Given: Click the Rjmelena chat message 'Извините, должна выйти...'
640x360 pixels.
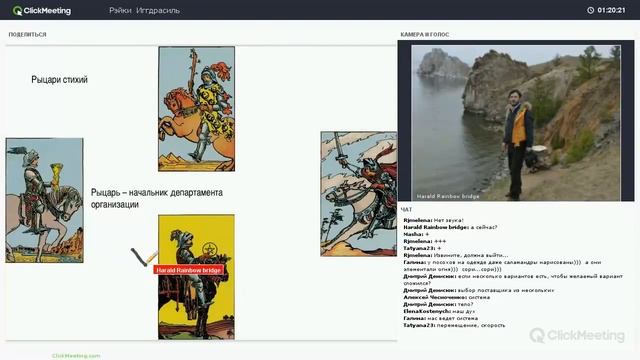Looking at the screenshot, I should point(456,255).
